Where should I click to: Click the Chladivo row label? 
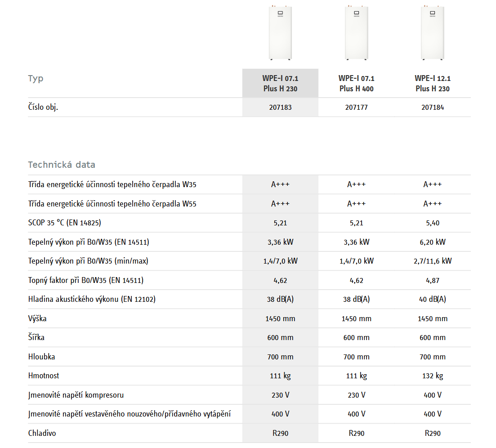[42, 433]
